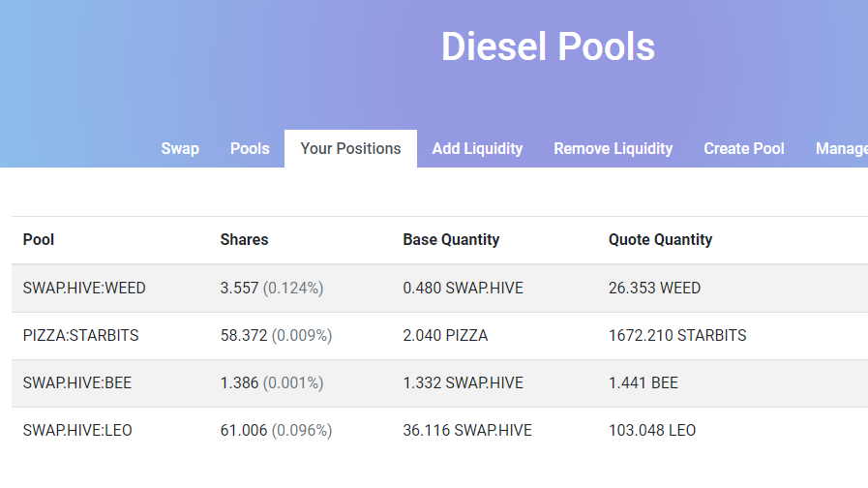Select the Your Positions tab
The width and height of the screenshot is (868, 488).
click(350, 148)
